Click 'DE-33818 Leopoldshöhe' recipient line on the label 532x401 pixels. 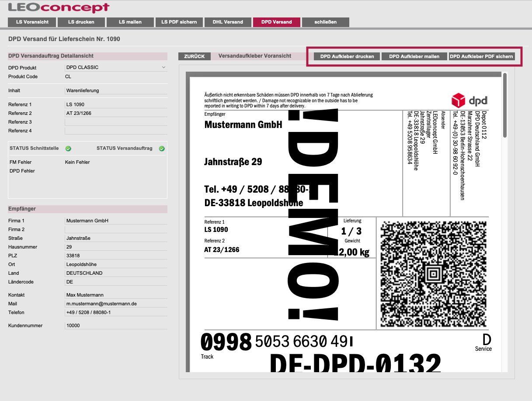[x=254, y=203]
